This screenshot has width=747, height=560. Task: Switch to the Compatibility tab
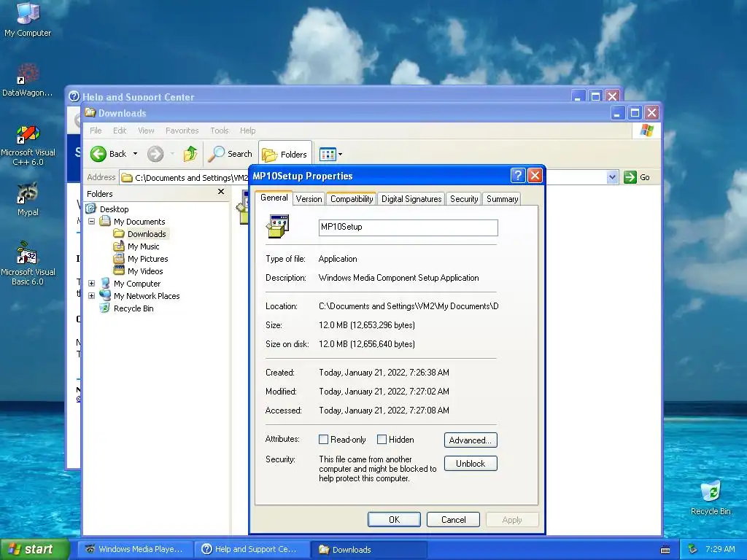coord(352,199)
